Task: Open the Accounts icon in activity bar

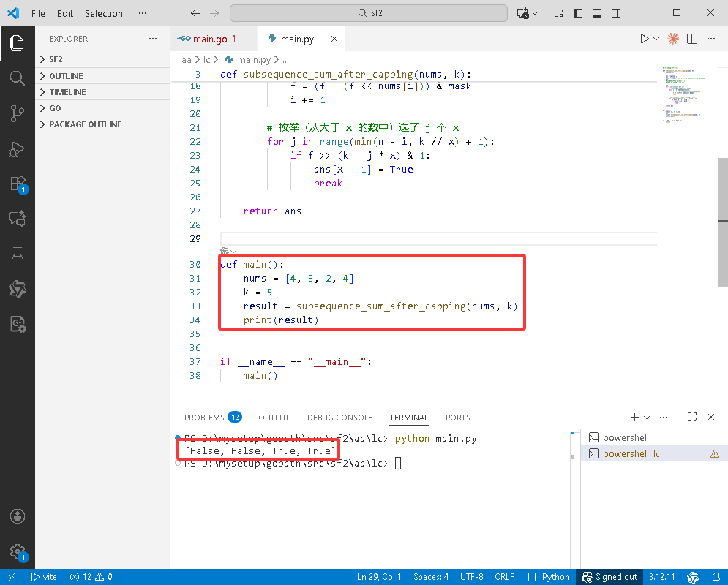Action: [17, 516]
